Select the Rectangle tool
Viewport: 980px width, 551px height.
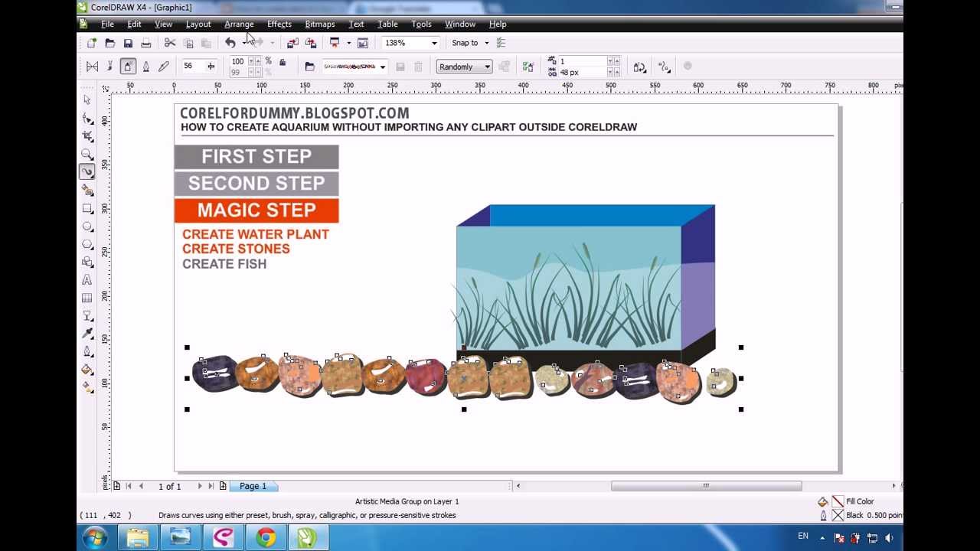click(x=87, y=209)
